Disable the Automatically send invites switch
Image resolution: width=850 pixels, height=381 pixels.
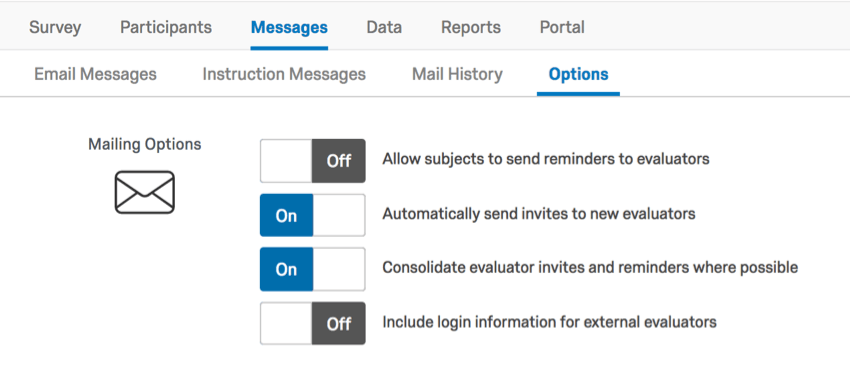pos(313,215)
